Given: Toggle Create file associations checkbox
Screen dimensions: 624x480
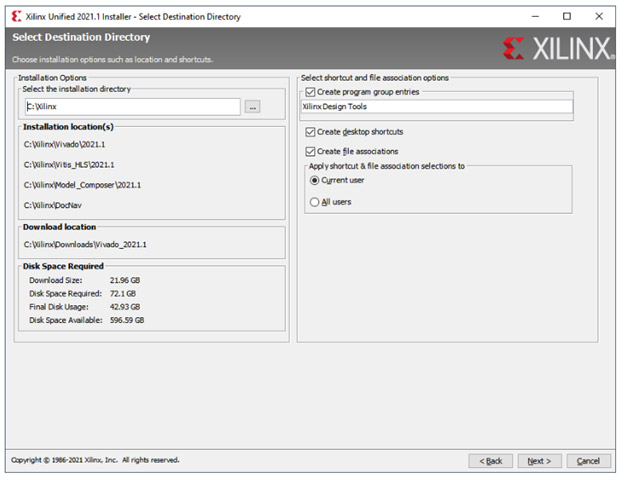Looking at the screenshot, I should 310,151.
